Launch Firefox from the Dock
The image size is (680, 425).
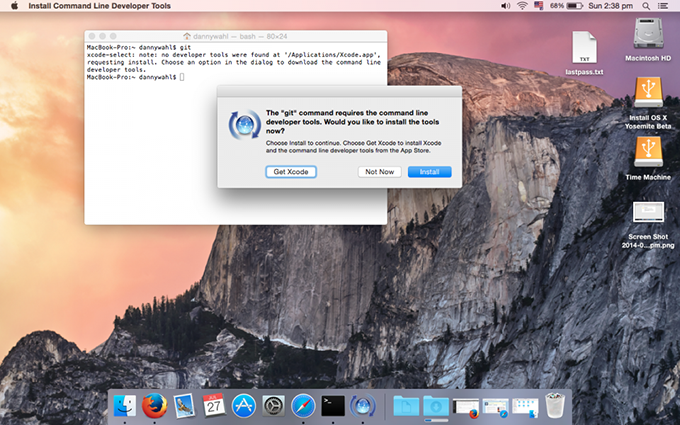click(154, 406)
